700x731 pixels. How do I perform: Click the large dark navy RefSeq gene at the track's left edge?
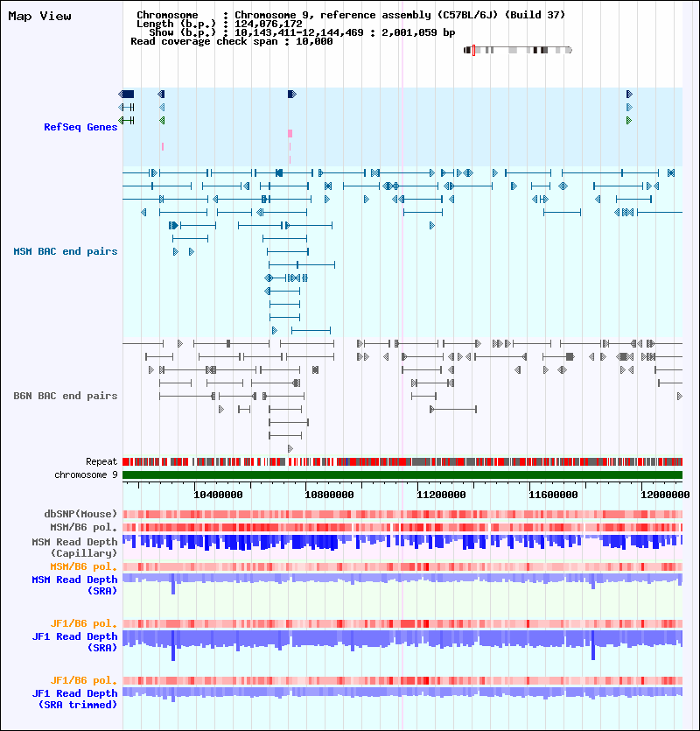coord(126,95)
